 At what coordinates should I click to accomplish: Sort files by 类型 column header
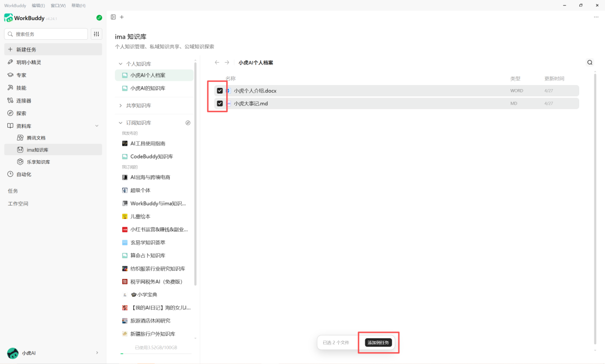pos(515,78)
